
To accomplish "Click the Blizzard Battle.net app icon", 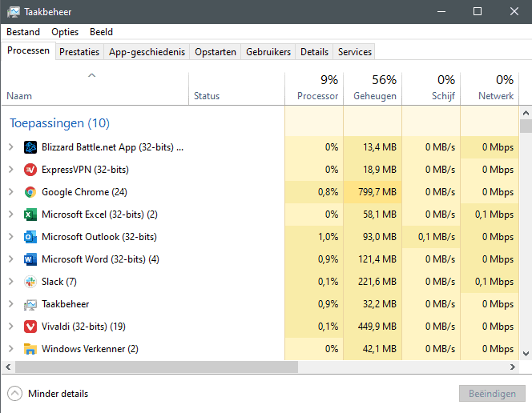I will click(x=30, y=147).
